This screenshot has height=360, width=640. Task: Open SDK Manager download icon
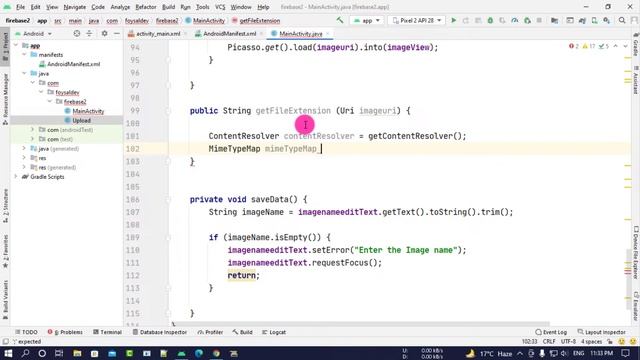pyautogui.click(x=607, y=20)
